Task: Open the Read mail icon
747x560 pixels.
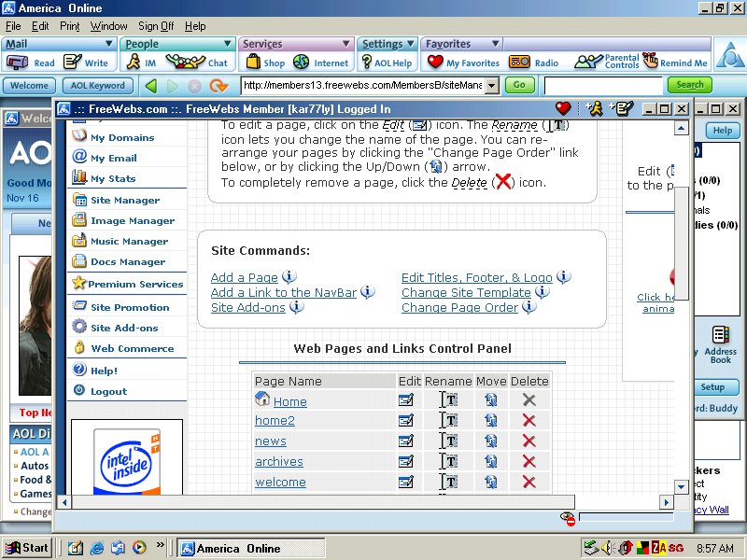Action: (x=17, y=63)
